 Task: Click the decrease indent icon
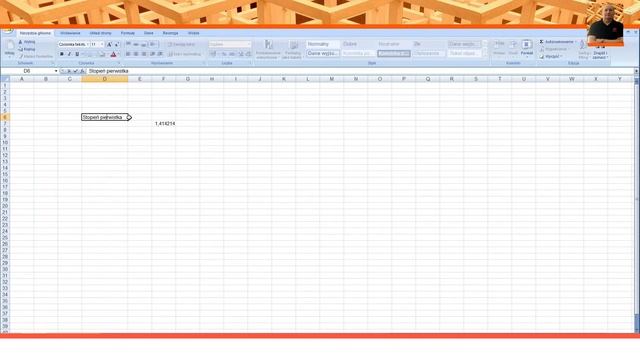[152, 54]
